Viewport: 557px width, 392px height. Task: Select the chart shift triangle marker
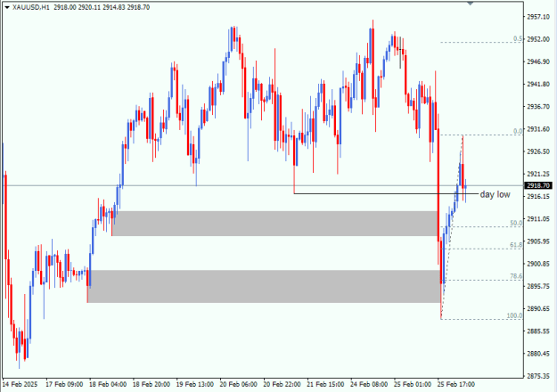click(x=470, y=4)
